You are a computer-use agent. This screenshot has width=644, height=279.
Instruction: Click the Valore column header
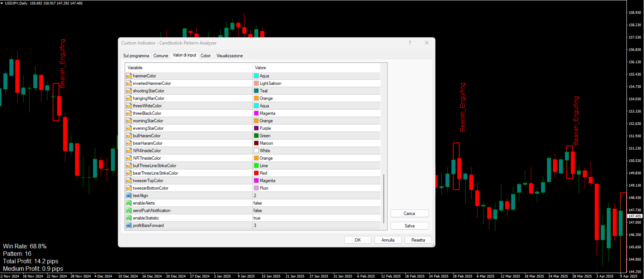pyautogui.click(x=317, y=68)
